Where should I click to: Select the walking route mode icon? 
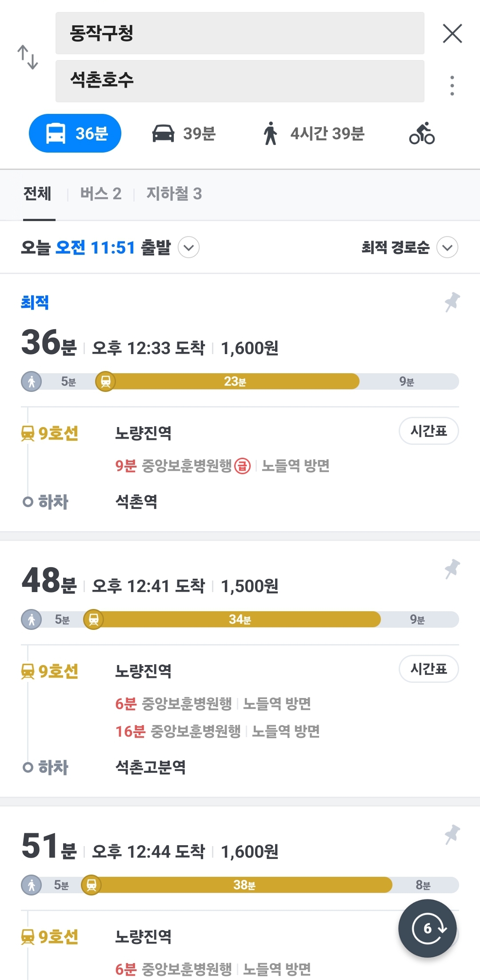point(270,133)
